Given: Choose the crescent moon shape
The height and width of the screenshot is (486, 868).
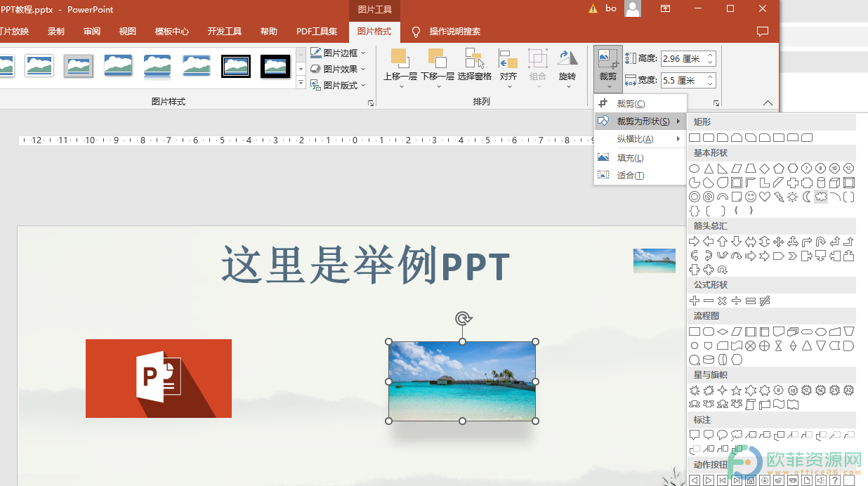Looking at the screenshot, I should (807, 197).
